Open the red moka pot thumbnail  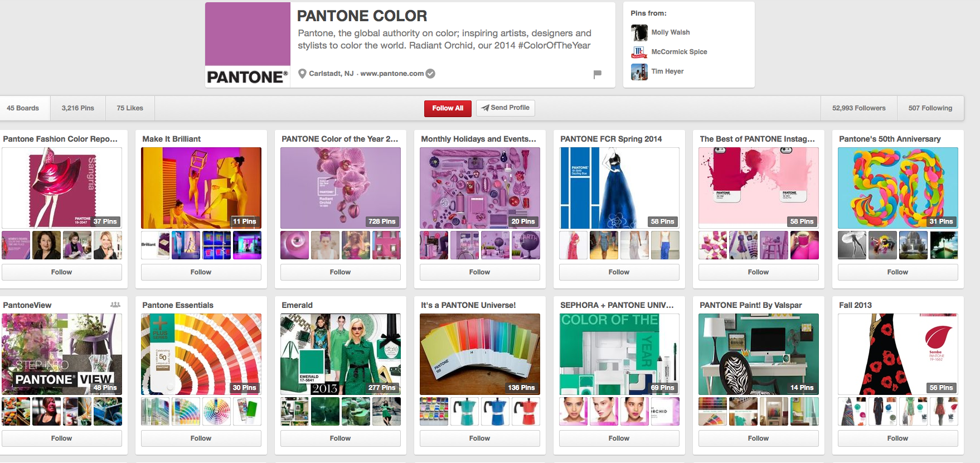(526, 412)
